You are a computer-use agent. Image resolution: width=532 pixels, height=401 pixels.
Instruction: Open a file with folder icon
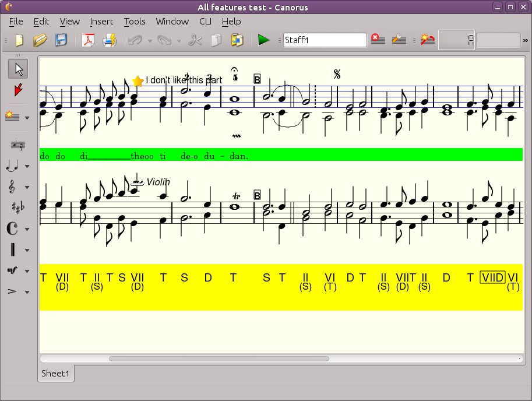[40, 40]
